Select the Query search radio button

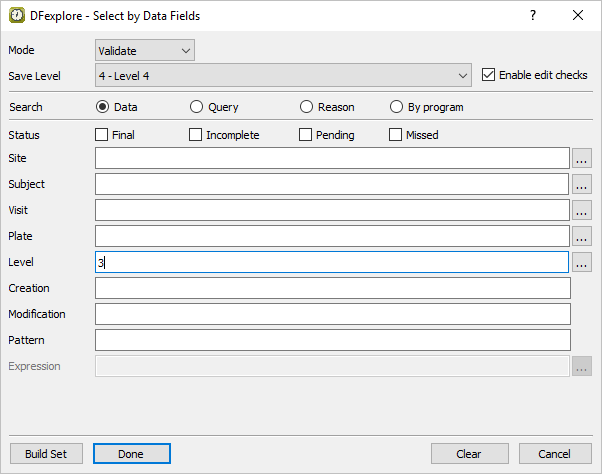tap(196, 107)
